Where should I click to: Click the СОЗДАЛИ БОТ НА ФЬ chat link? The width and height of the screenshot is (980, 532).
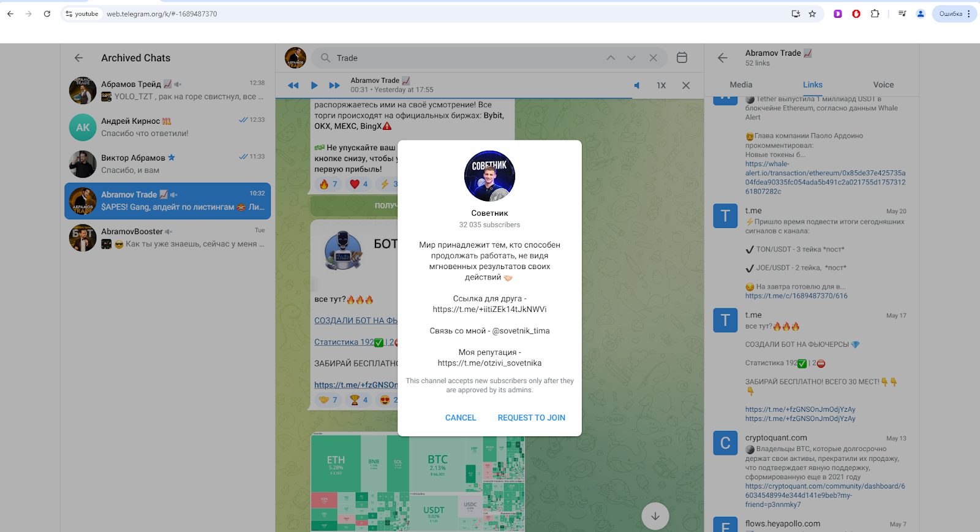[x=356, y=321]
